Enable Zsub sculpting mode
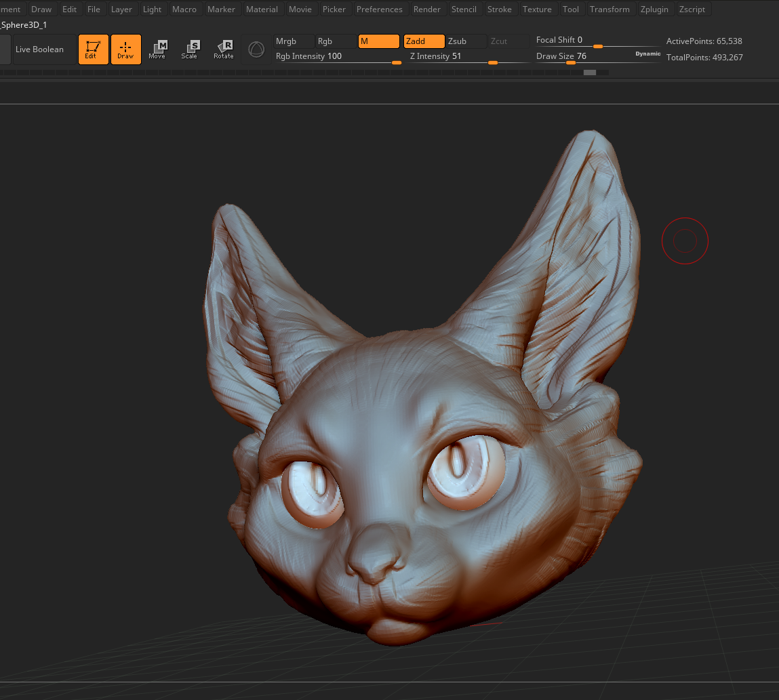Image resolution: width=779 pixels, height=700 pixels. 465,41
